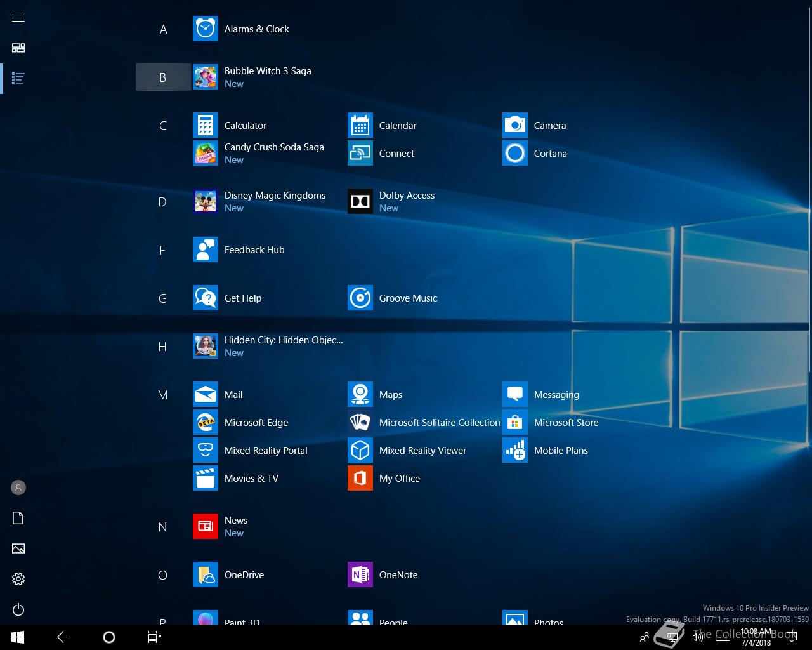Switch to pinned tiles view
The width and height of the screenshot is (812, 650).
pyautogui.click(x=18, y=48)
